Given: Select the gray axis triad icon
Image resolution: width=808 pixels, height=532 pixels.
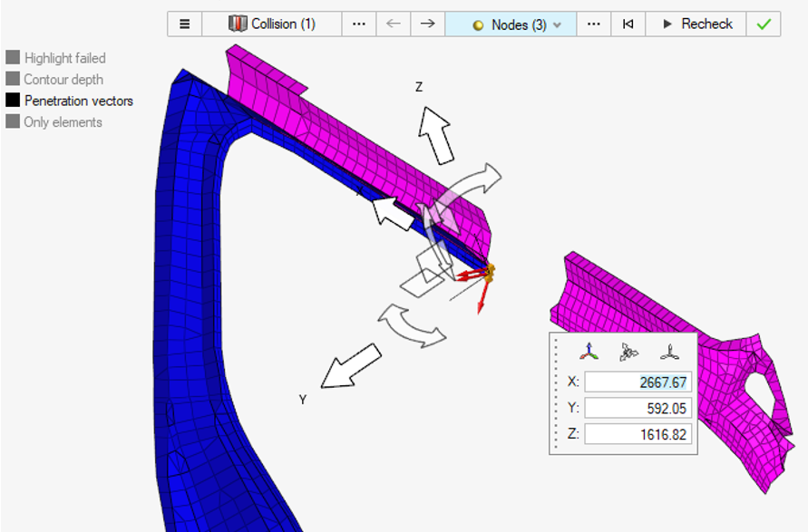Looking at the screenshot, I should pos(668,353).
